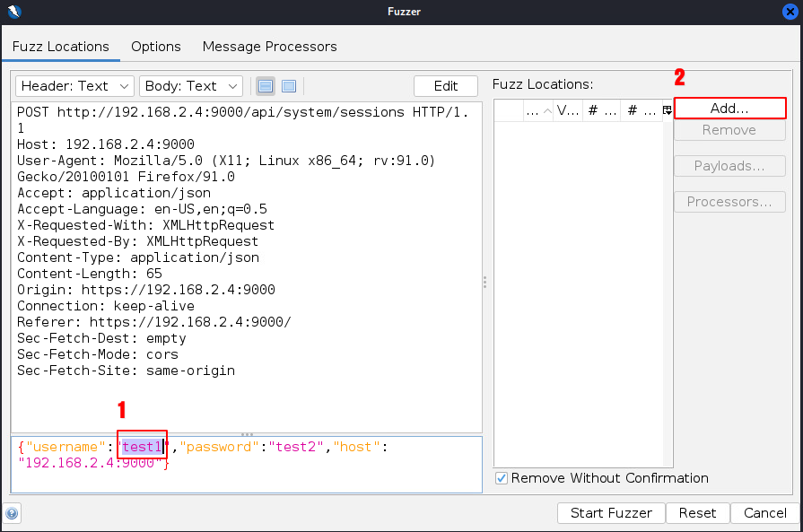This screenshot has width=803, height=532.
Task: Click the ZAP application icon in title bar
Action: click(x=13, y=12)
